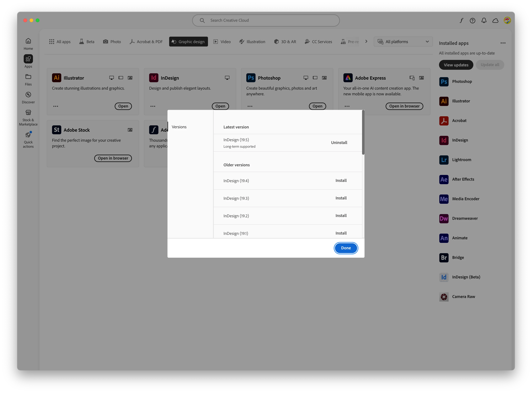Screen dimensions: 532x393
Task: Open the account profile avatar
Action: pos(507,20)
